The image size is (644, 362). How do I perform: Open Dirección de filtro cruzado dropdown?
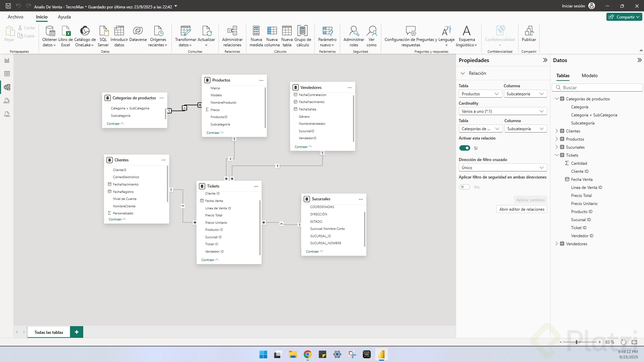pos(502,168)
